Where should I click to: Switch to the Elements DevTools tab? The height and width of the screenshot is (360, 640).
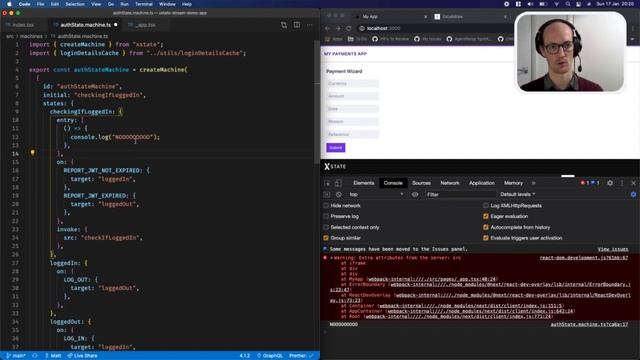click(x=364, y=183)
